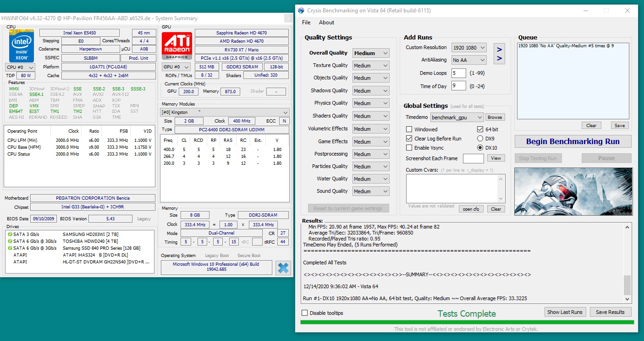Click the Microsoft Windows 10 Professional OS field
The image size is (644, 341).
click(216, 267)
